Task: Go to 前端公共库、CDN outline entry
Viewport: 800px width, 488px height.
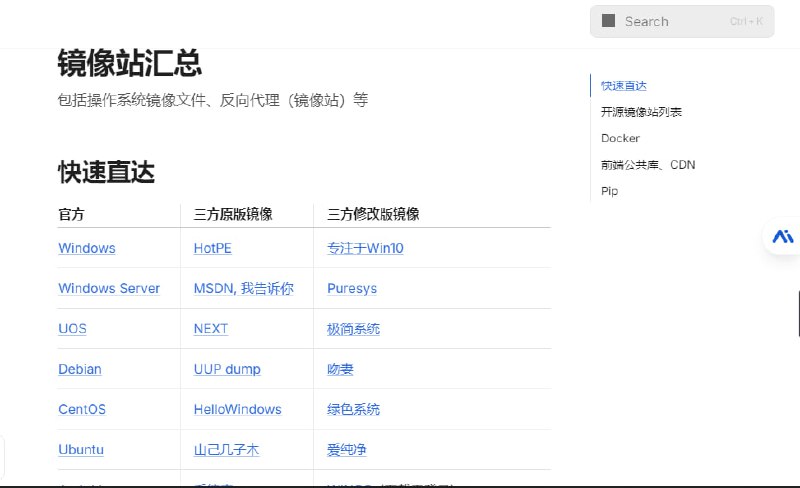Action: tap(647, 165)
